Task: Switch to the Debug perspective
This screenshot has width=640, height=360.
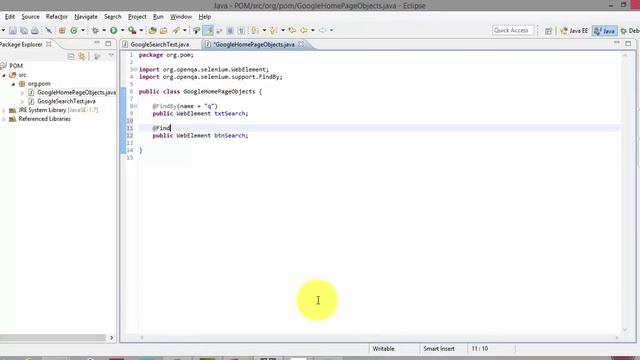Action: (x=630, y=31)
